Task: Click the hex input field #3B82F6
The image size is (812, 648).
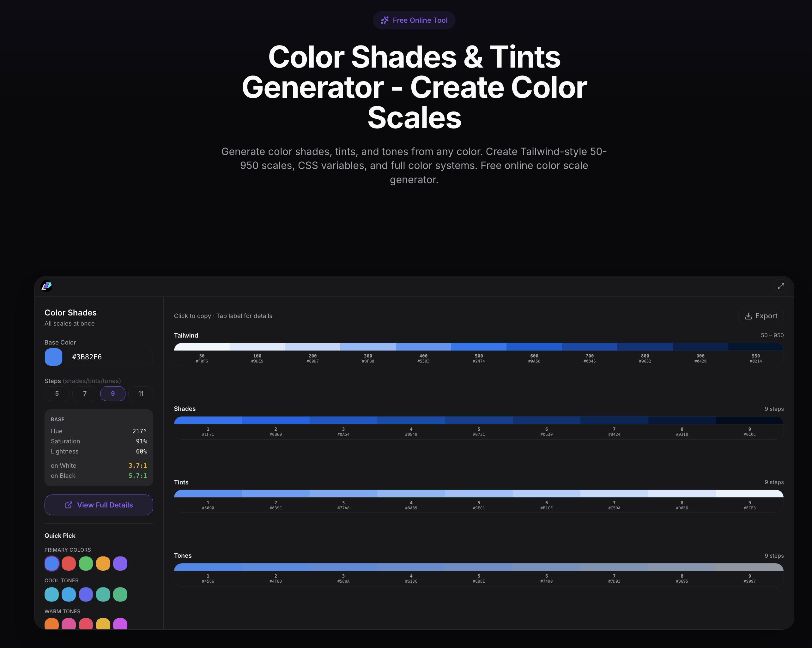Action: pyautogui.click(x=110, y=357)
